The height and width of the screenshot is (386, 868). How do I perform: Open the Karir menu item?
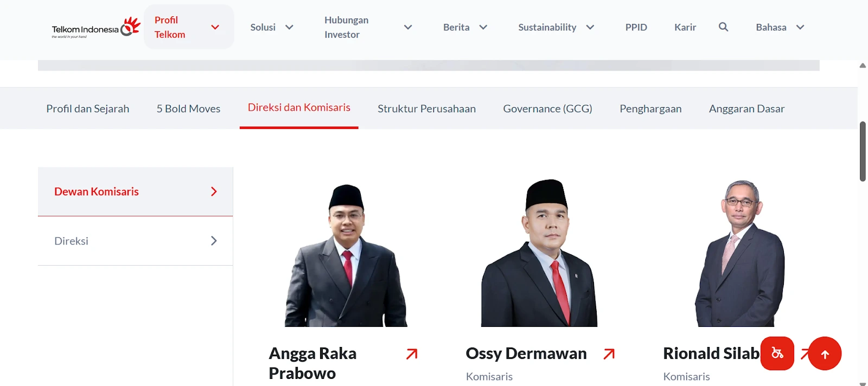[x=685, y=27]
